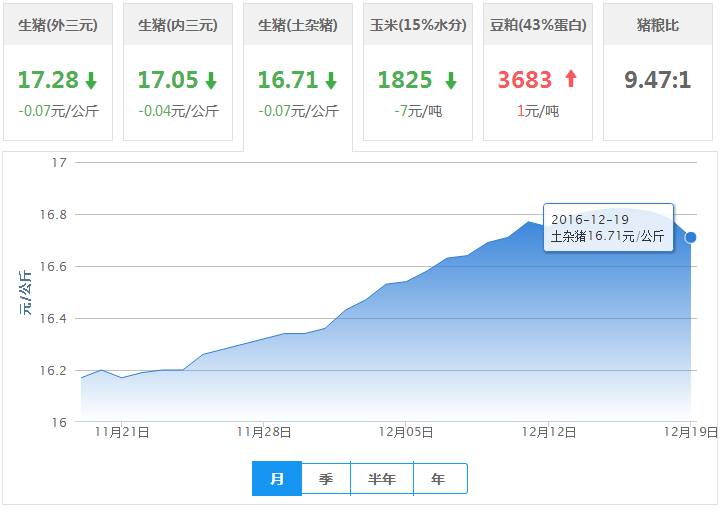Select the 生猪(外三元) price tab

pos(58,71)
